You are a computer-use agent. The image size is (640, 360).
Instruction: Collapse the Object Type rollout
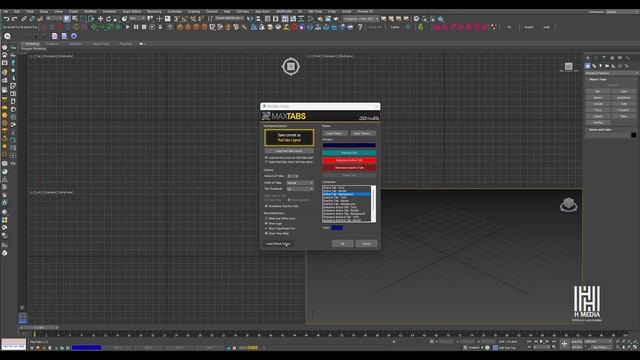pyautogui.click(x=598, y=79)
